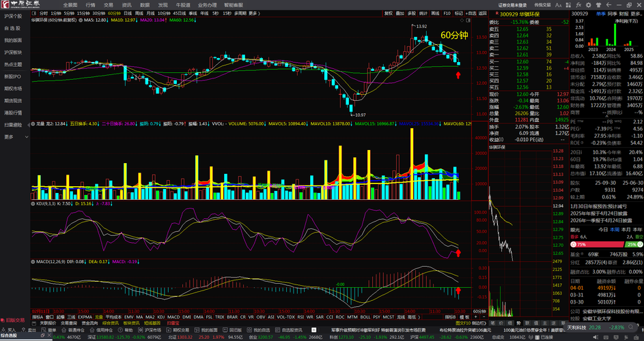
Task: Open 交易 menu
Action: pyautogui.click(x=109, y=5)
